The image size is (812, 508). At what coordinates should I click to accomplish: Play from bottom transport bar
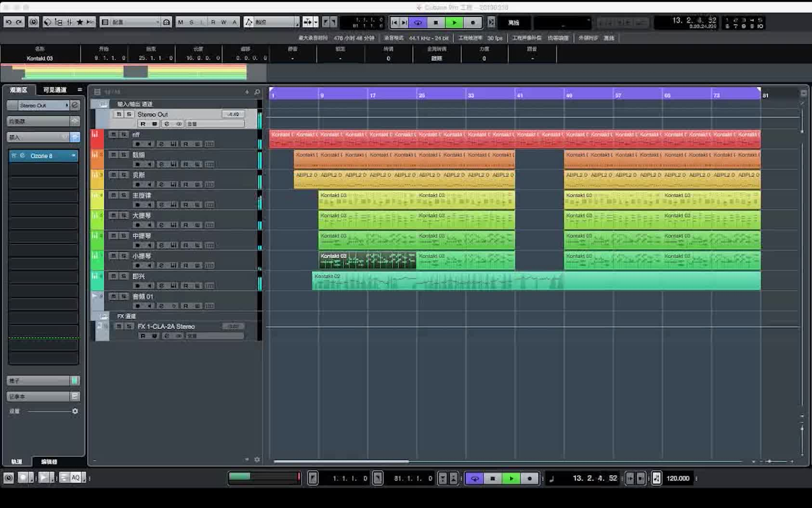click(x=511, y=478)
